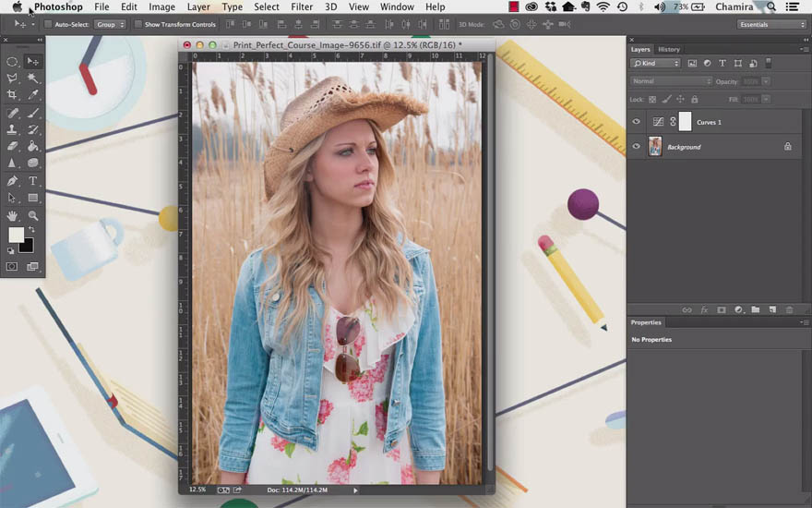Create new adjustment layer button

[738, 309]
